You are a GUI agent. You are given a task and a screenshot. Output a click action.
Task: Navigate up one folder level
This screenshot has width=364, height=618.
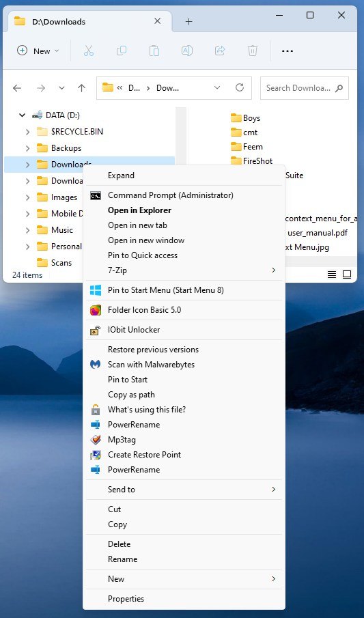[82, 88]
